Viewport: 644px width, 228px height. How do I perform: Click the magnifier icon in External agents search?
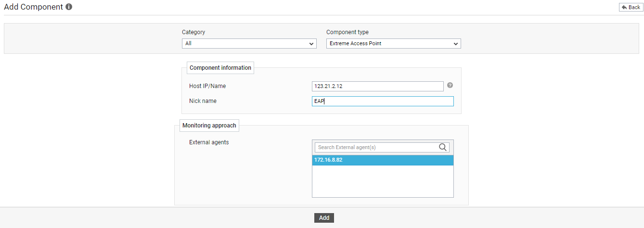(x=443, y=147)
